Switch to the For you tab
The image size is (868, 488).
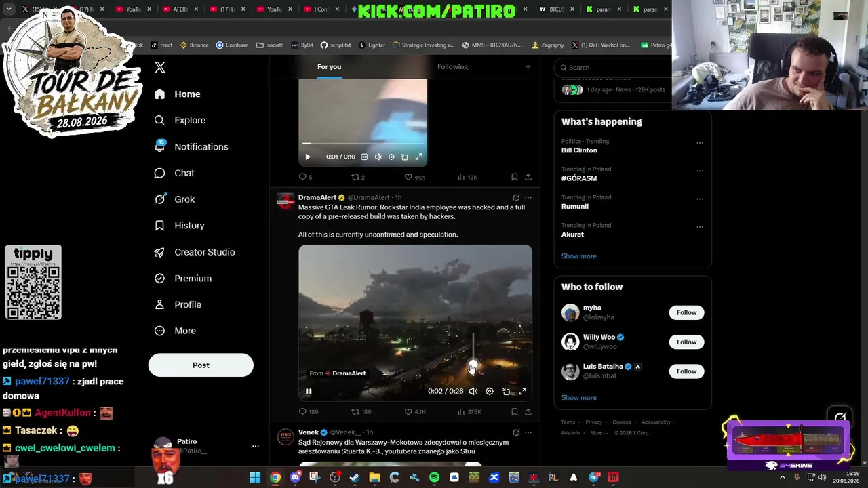click(329, 66)
